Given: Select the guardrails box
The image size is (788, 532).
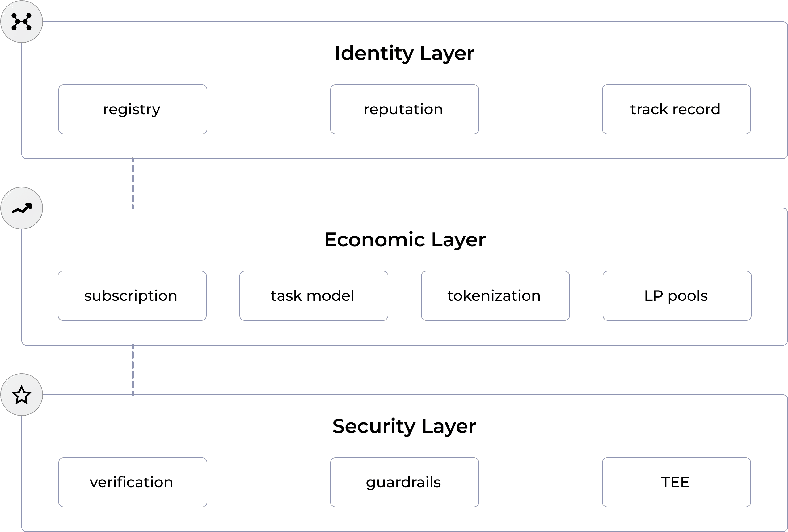Looking at the screenshot, I should point(404,482).
